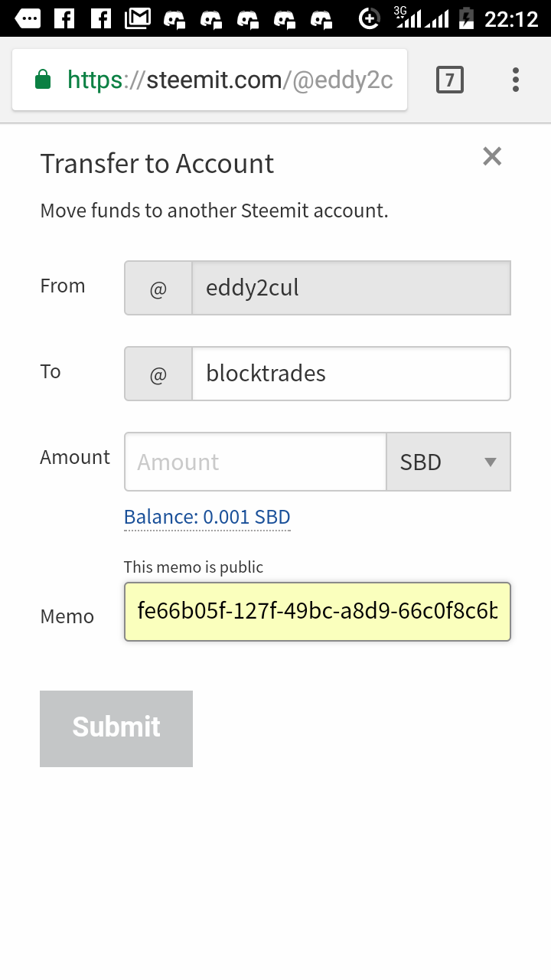The width and height of the screenshot is (551, 980).
Task: Close the Transfer to Account dialog
Action: click(492, 156)
